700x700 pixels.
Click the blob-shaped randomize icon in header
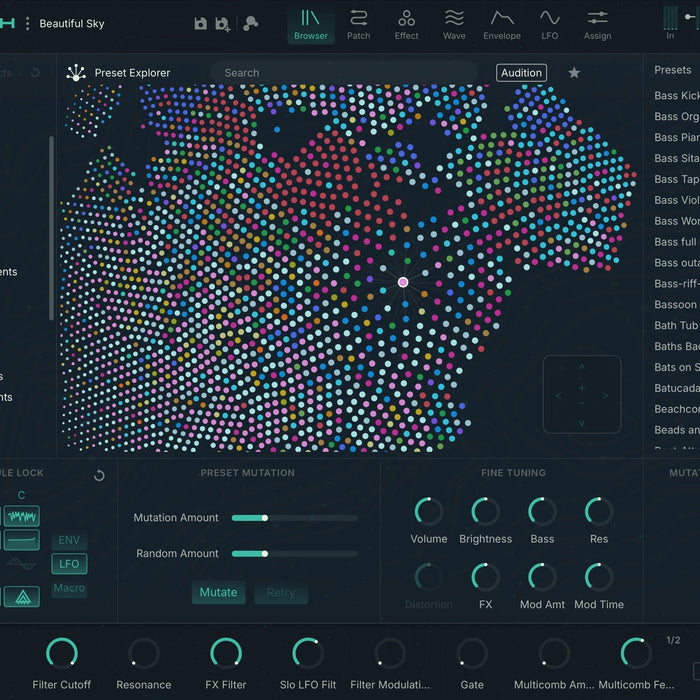[x=250, y=24]
